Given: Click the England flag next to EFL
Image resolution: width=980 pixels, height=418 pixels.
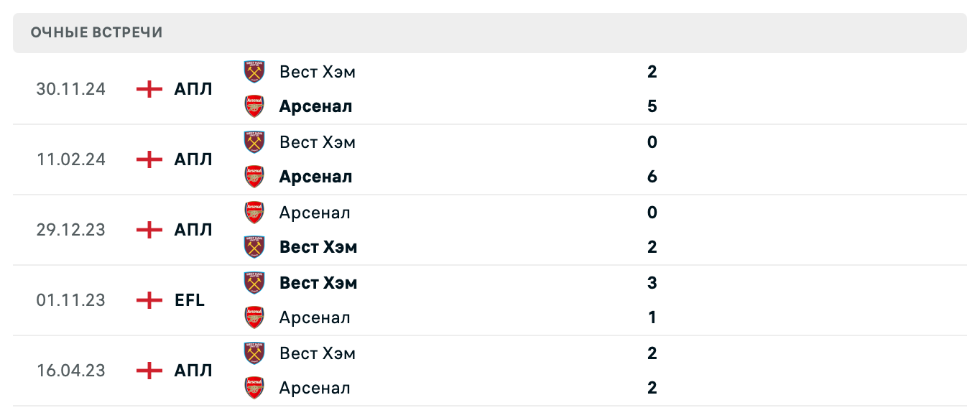Looking at the screenshot, I should coord(148,300).
